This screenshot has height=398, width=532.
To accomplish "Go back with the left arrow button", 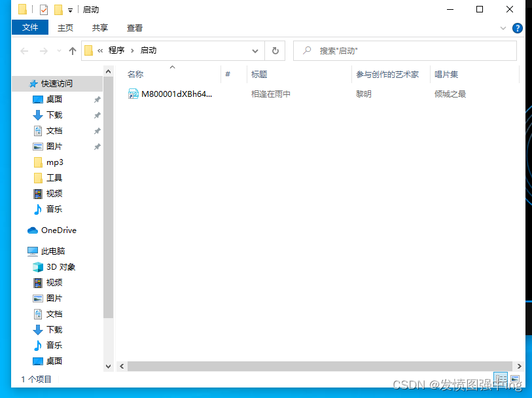I will click(24, 51).
